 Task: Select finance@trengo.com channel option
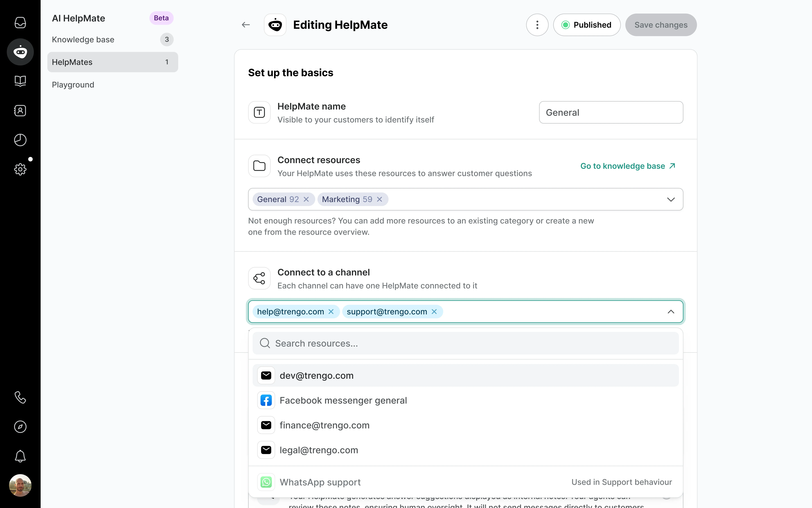466,425
